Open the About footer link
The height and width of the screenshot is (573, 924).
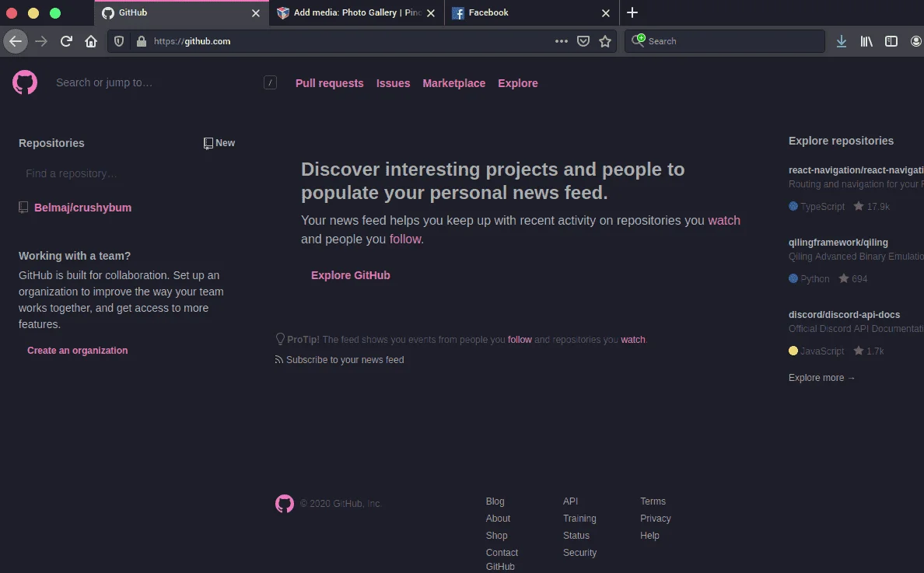498,519
